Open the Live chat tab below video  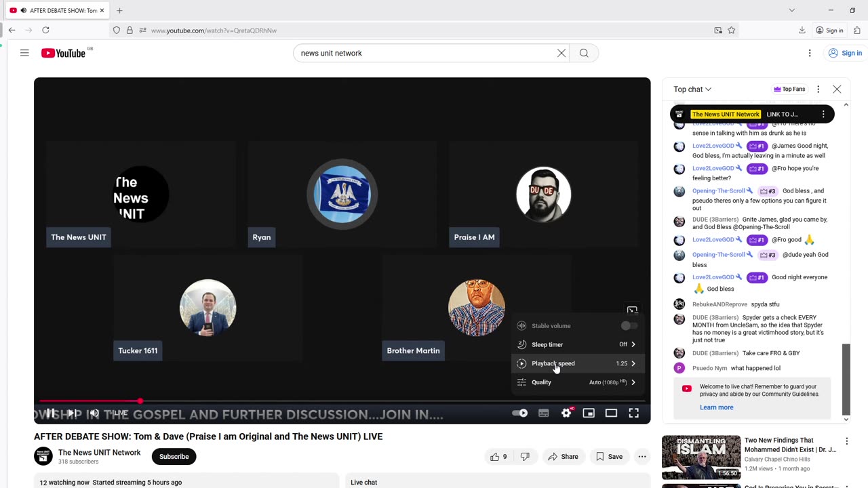point(364,482)
